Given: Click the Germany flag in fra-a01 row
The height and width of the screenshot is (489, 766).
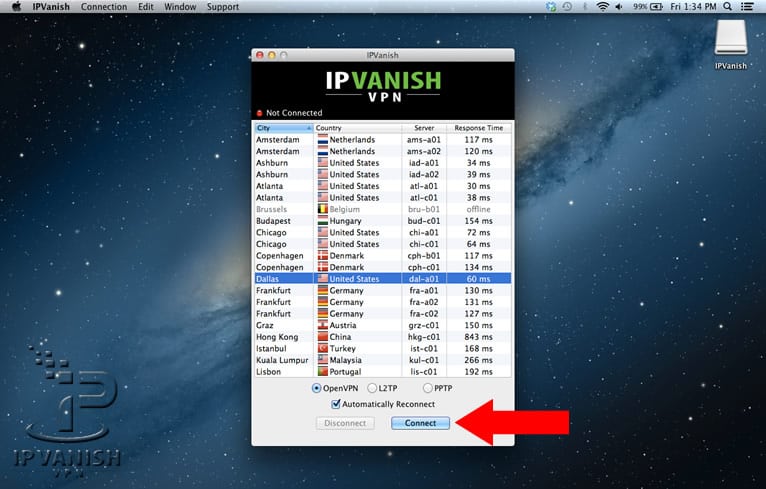Looking at the screenshot, I should pyautogui.click(x=322, y=291).
